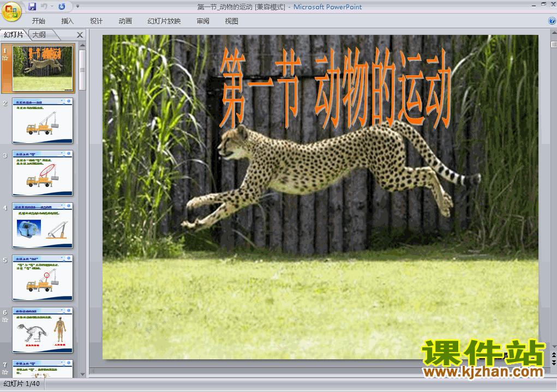Viewport: 557px width, 392px height.
Task: Open the Office button menu
Action: (11, 11)
